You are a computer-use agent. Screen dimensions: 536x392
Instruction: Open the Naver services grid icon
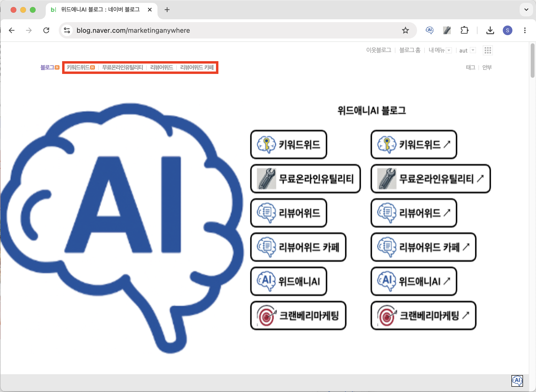pos(488,50)
